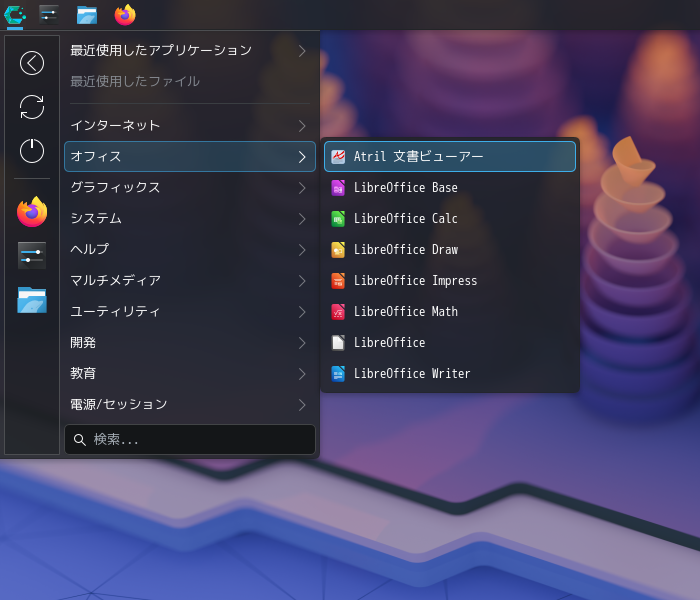Viewport: 700px width, 600px height.
Task: Launch LibreOffice Writer text entry
Action: 412,374
